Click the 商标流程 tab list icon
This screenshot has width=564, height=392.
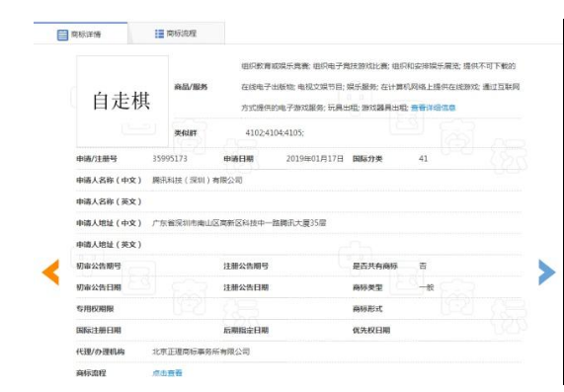pyautogui.click(x=159, y=34)
